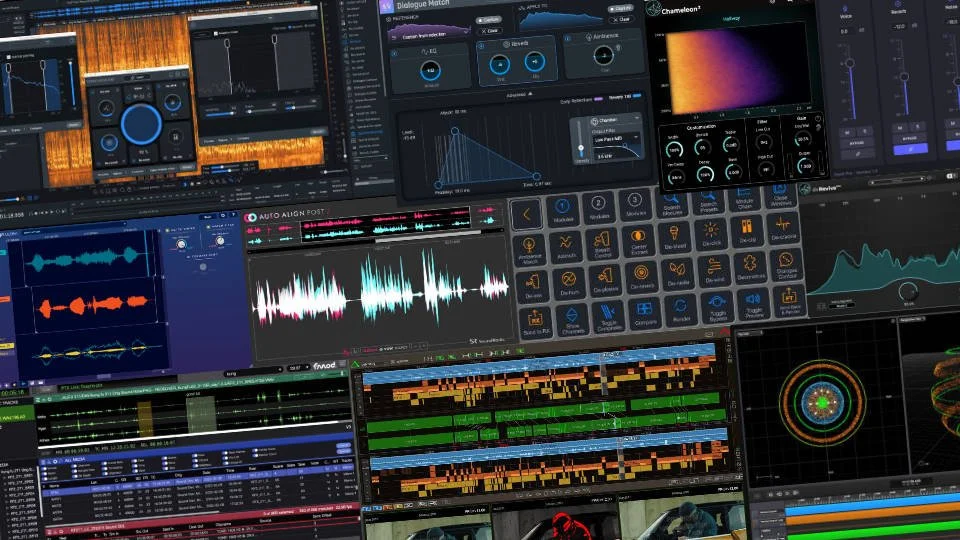Image resolution: width=960 pixels, height=540 pixels.
Task: Click the circular surround scope display
Action: 822,403
